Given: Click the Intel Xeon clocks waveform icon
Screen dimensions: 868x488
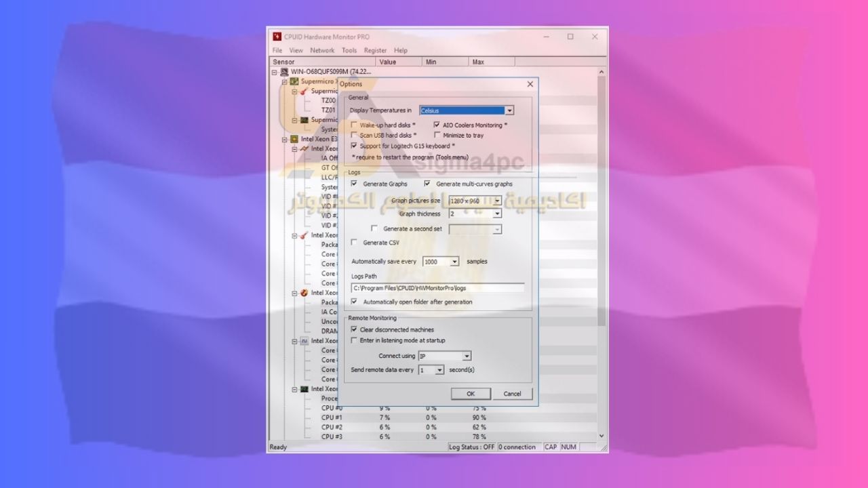Looking at the screenshot, I should pyautogui.click(x=304, y=341).
